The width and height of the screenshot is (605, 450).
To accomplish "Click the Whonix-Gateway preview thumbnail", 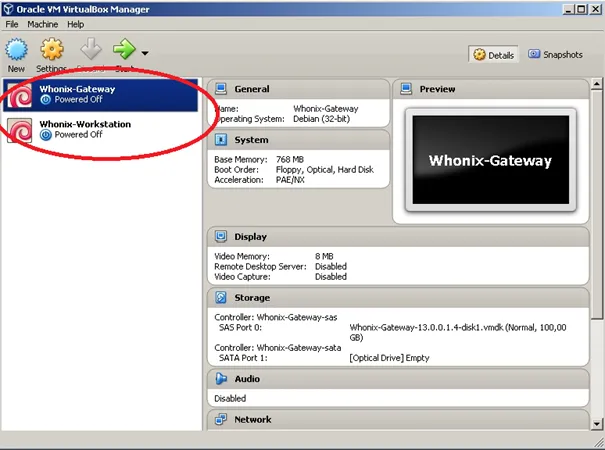I will 491,160.
